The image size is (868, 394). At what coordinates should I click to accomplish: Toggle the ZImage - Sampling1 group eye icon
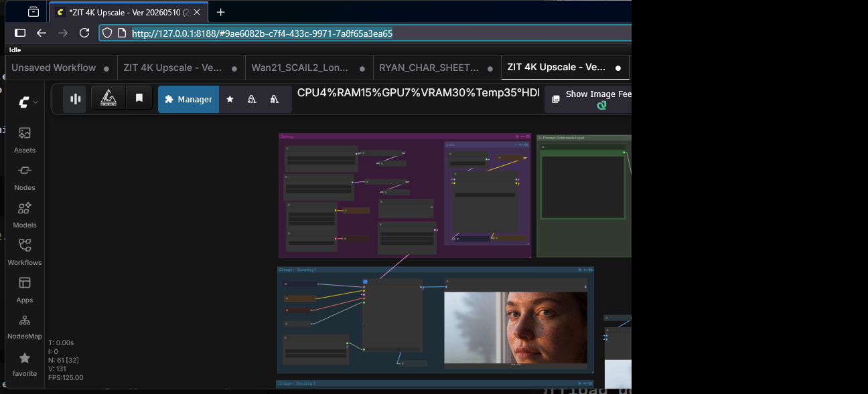(x=590, y=270)
